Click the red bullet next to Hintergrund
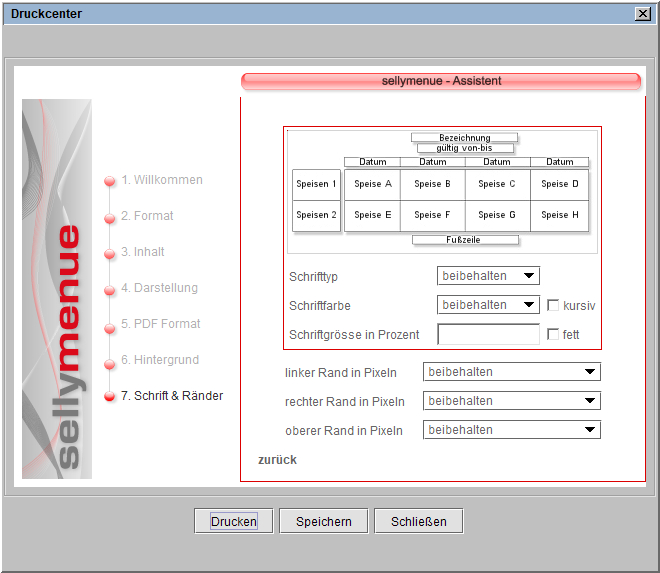This screenshot has width=660, height=573. click(x=110, y=362)
